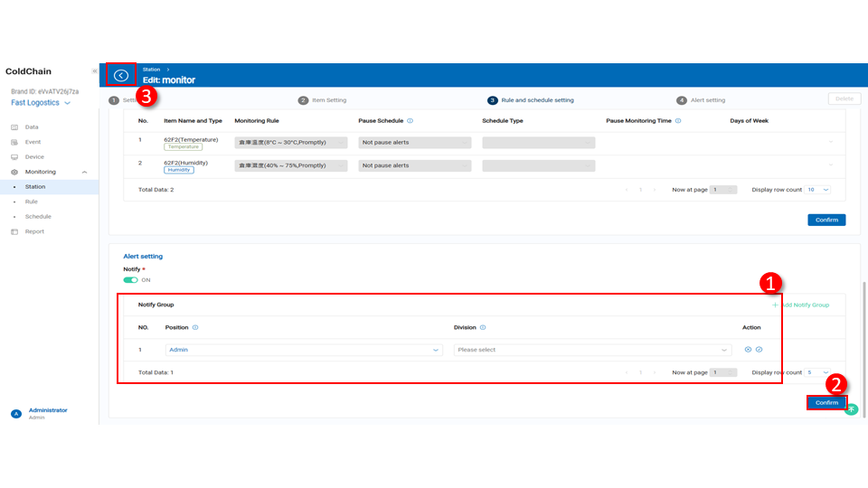Click the info icon beside Pause Schedule

(x=410, y=120)
